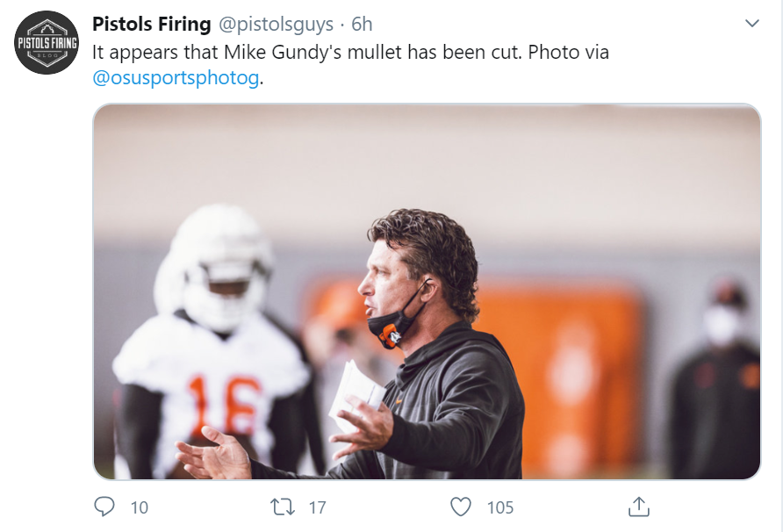Click the tweet text about Gundy's mullet
Image resolution: width=783 pixels, height=532 pixels.
307,52
